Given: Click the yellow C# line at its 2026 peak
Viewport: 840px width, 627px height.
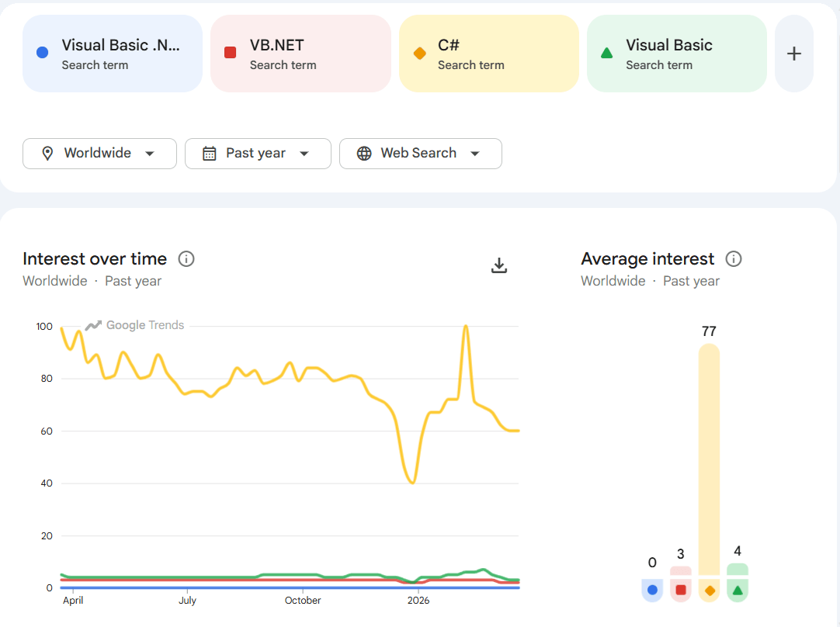Looking at the screenshot, I should pyautogui.click(x=466, y=327).
